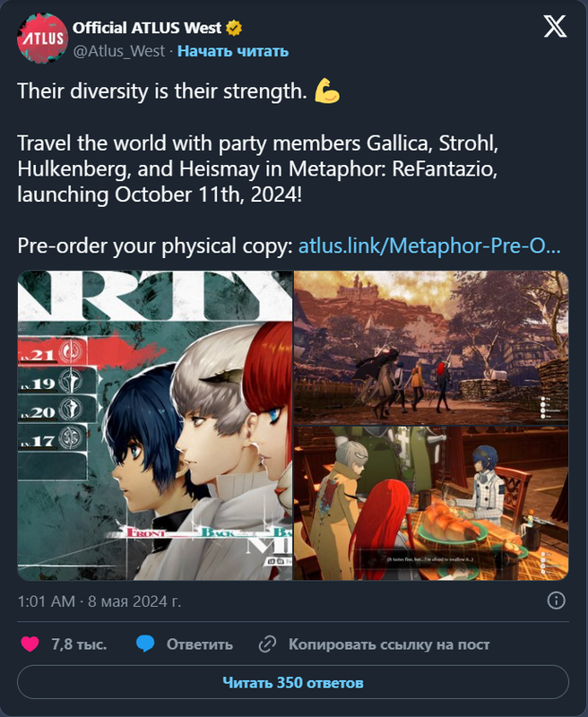Open the party walking outdoors screenshot
Image resolution: width=588 pixels, height=717 pixels.
(x=431, y=348)
